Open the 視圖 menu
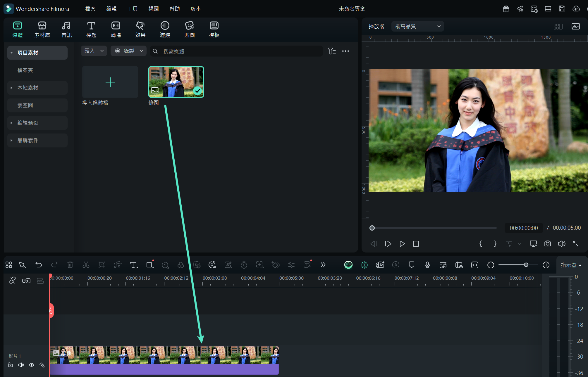Screen dimensions: 588x377 click(154, 9)
